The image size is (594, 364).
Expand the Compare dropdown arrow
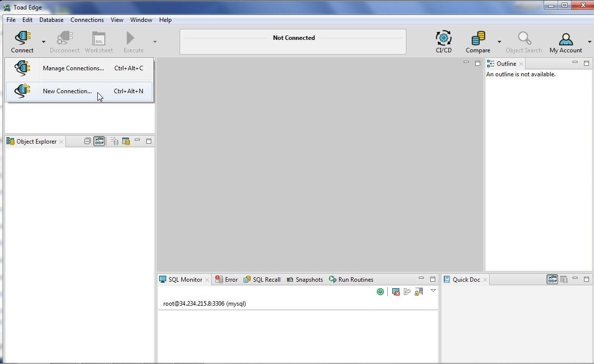point(499,41)
